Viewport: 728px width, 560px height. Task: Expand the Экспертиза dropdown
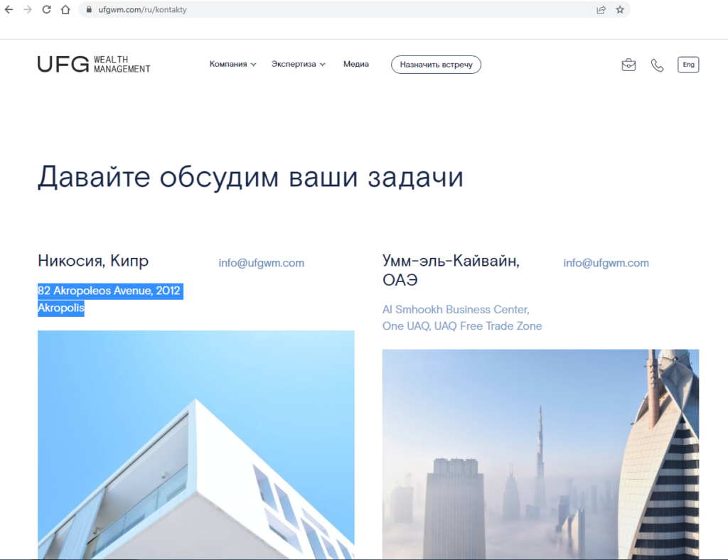294,64
